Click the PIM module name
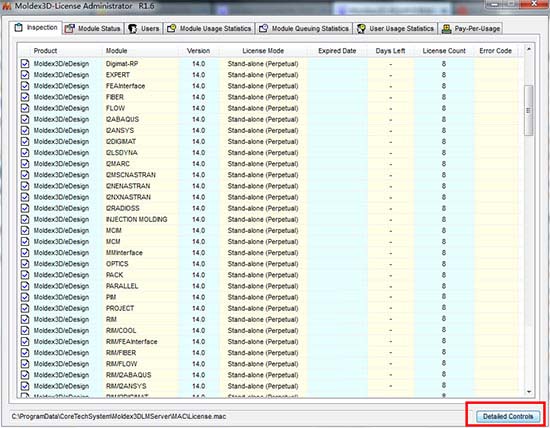 click(111, 297)
